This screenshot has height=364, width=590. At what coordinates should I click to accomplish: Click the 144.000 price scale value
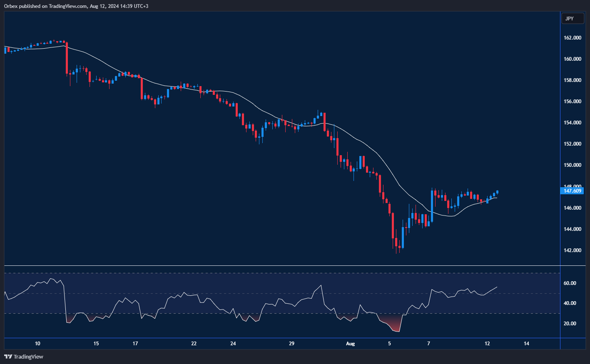(573, 229)
